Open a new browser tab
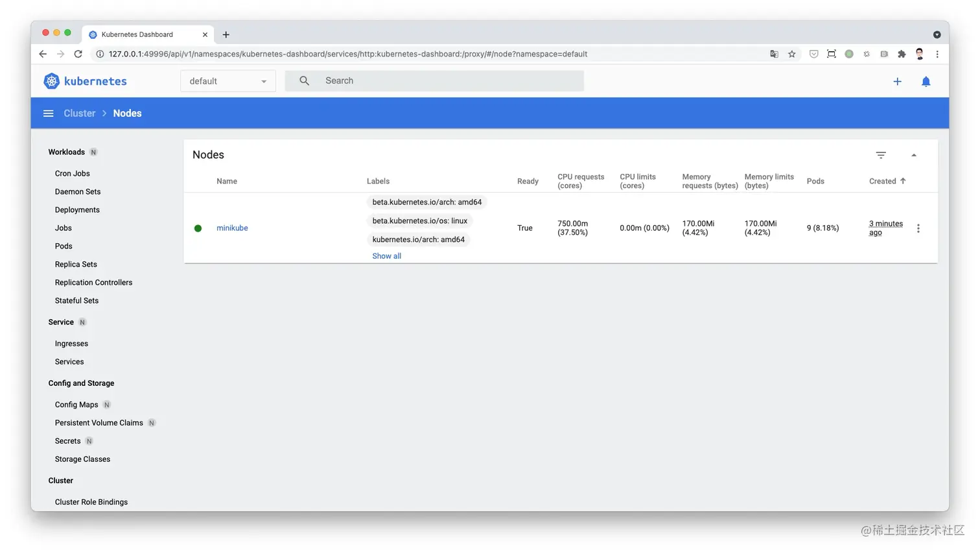The image size is (980, 552). (226, 34)
